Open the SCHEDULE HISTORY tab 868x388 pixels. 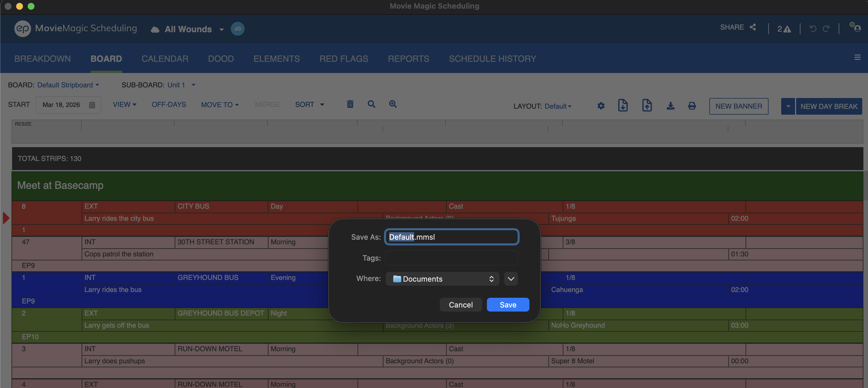pyautogui.click(x=492, y=59)
